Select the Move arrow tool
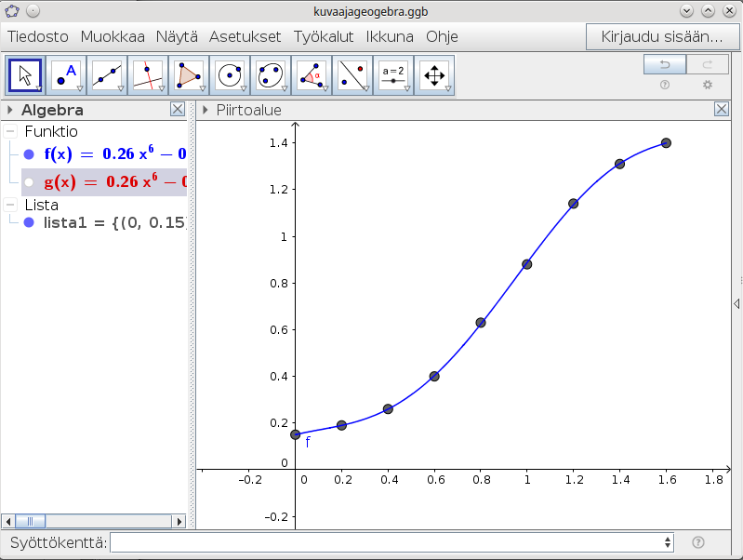743x560 pixels. 26,75
